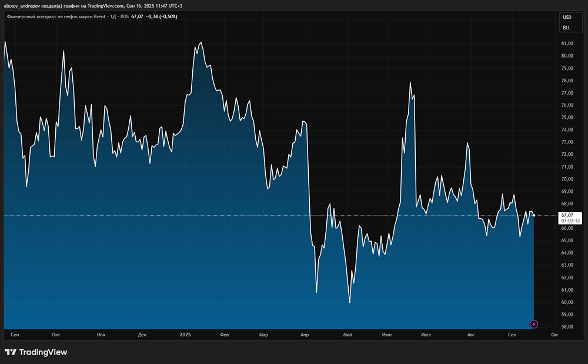Select the BLL unit label
588x364 pixels.
(x=567, y=28)
